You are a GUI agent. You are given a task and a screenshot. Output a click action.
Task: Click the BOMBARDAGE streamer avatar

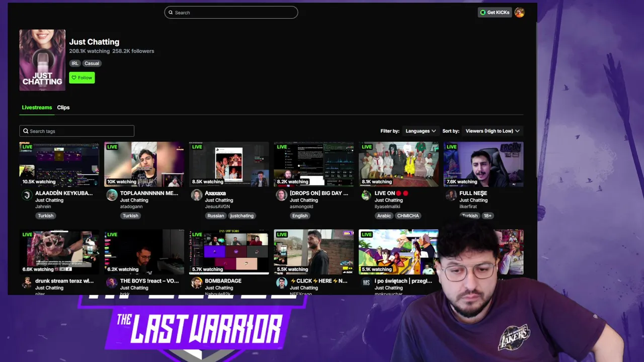point(197,283)
